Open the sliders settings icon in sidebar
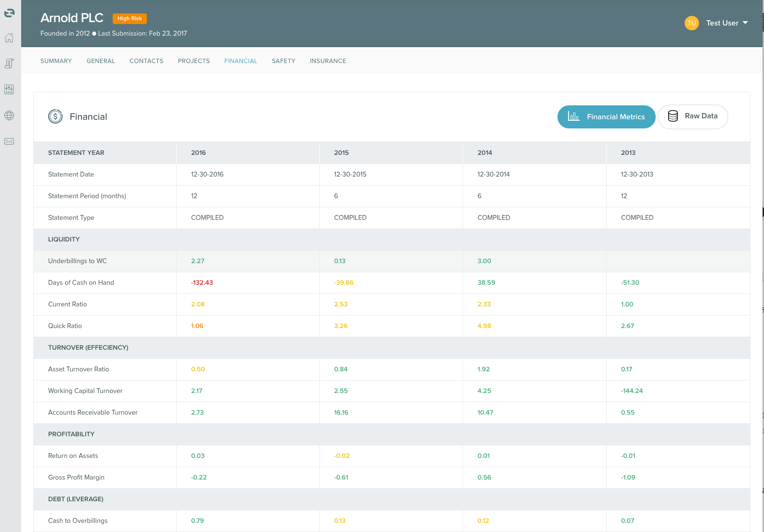This screenshot has height=532, width=764. point(9,89)
